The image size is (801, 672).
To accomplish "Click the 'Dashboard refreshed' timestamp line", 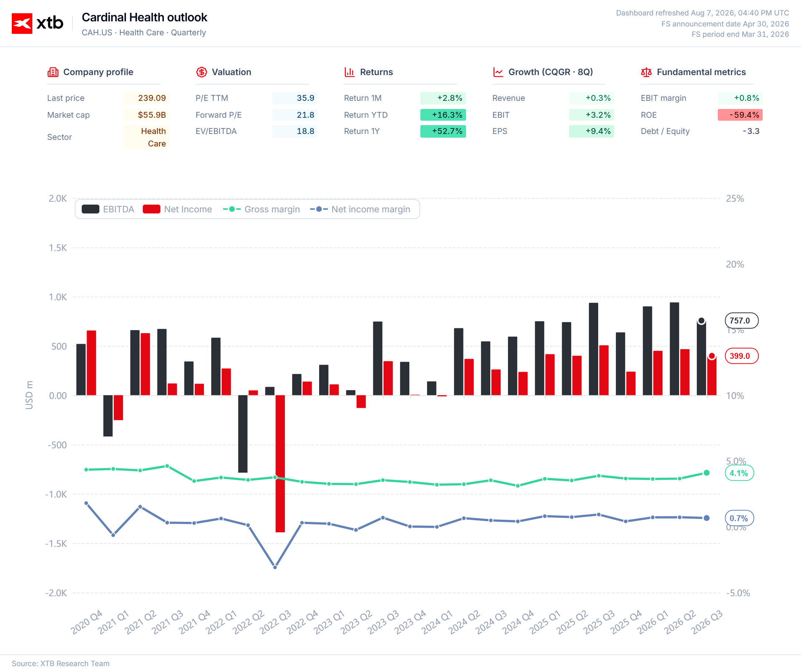I will [x=703, y=13].
